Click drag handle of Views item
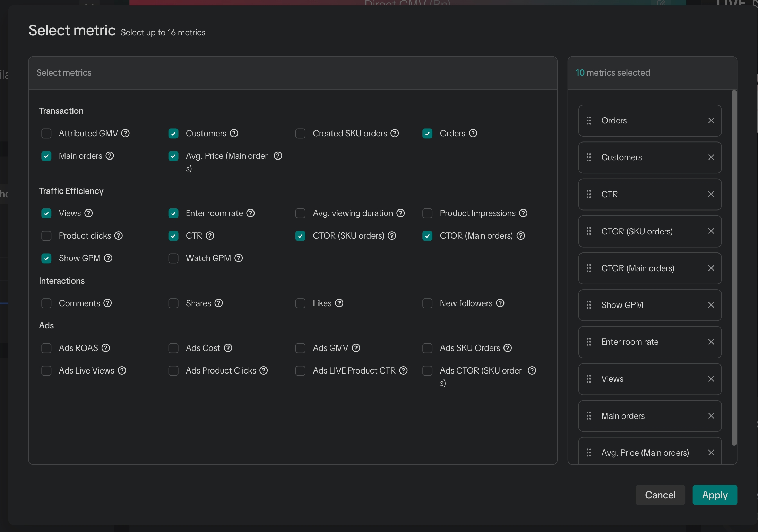The width and height of the screenshot is (758, 532). pyautogui.click(x=589, y=379)
